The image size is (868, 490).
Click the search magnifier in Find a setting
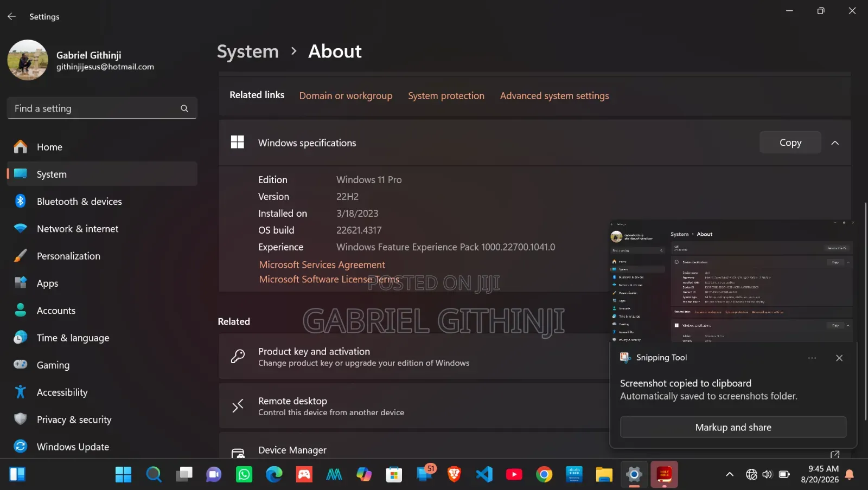[184, 108]
